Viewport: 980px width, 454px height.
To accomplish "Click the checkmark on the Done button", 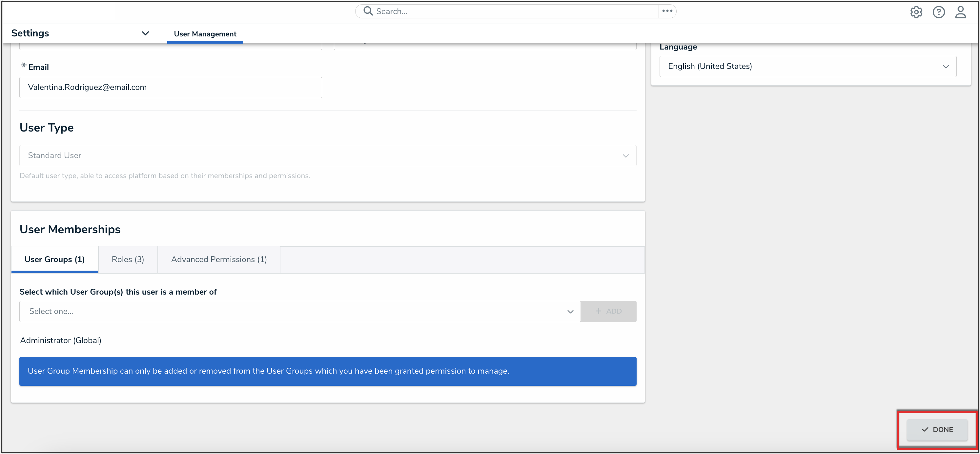I will pos(925,429).
